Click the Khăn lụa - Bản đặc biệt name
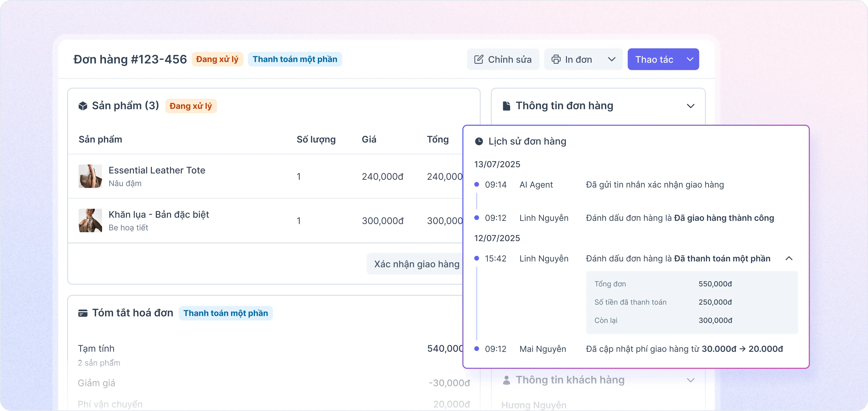 point(159,214)
